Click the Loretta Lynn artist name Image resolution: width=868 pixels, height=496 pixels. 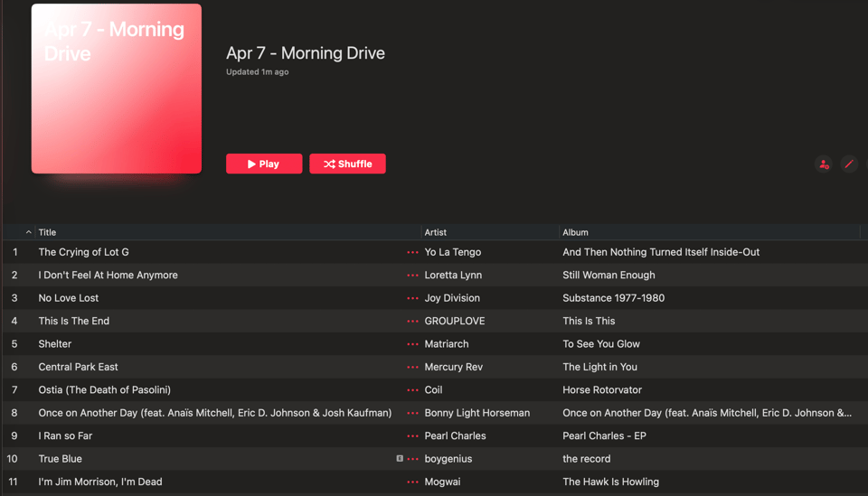tap(453, 276)
